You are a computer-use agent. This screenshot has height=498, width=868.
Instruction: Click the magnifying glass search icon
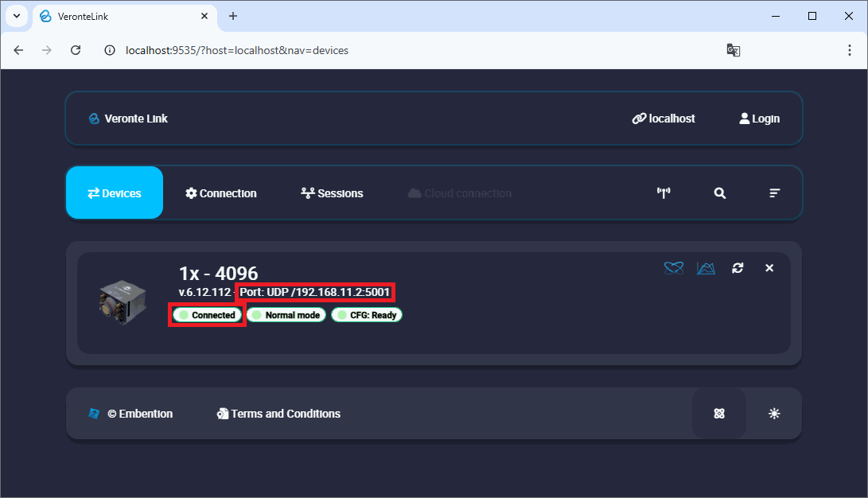(720, 193)
